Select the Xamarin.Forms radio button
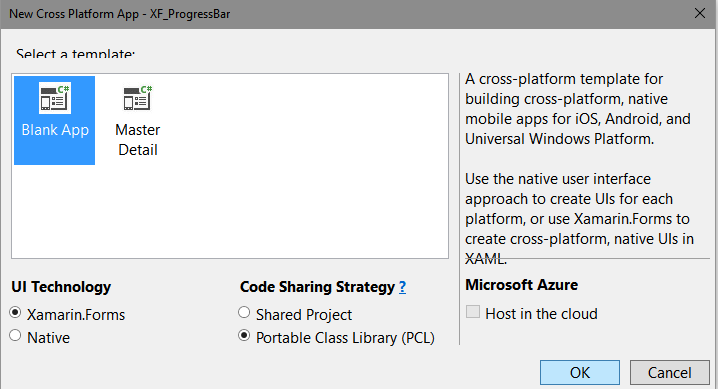Image resolution: width=718 pixels, height=390 pixels. [15, 313]
